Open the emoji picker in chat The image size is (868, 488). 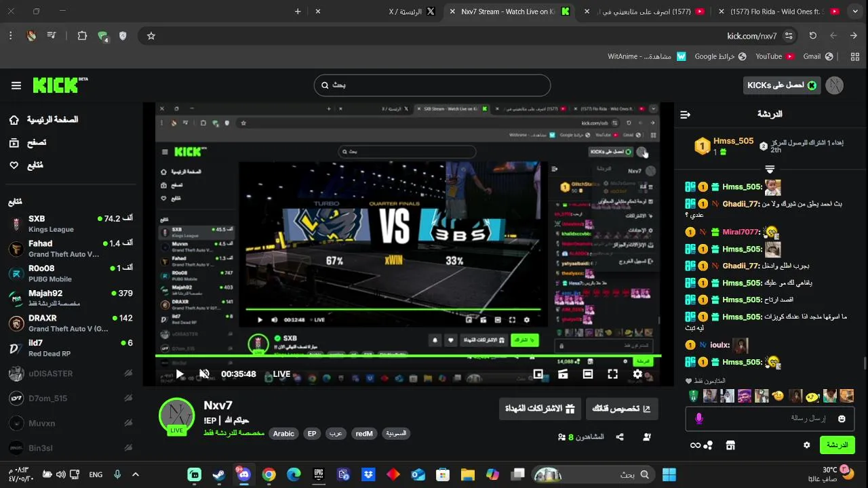click(842, 419)
